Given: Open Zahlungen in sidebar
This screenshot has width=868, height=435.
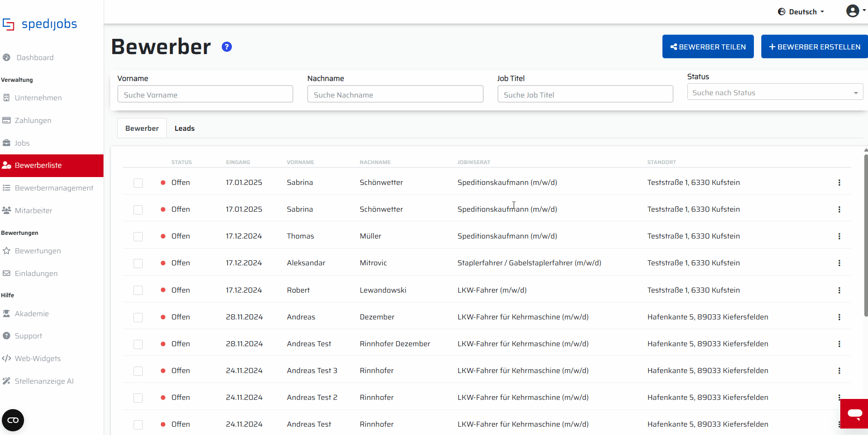Looking at the screenshot, I should (33, 120).
